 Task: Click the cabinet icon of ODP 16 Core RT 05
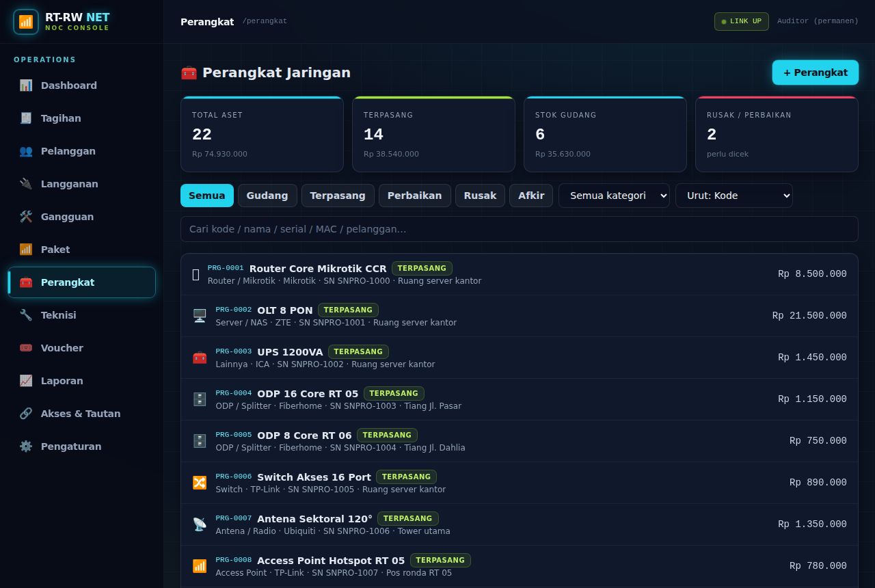pyautogui.click(x=200, y=399)
